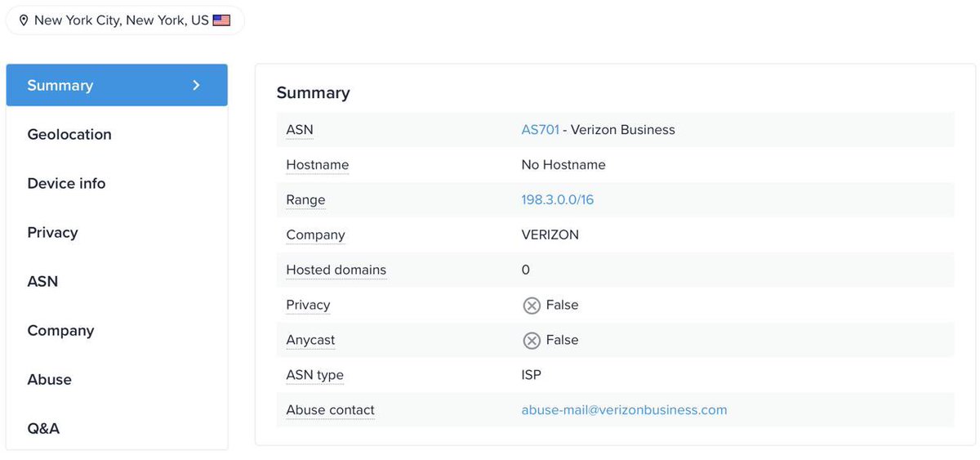The height and width of the screenshot is (460, 980).
Task: Click the New York City location badge
Action: (125, 20)
